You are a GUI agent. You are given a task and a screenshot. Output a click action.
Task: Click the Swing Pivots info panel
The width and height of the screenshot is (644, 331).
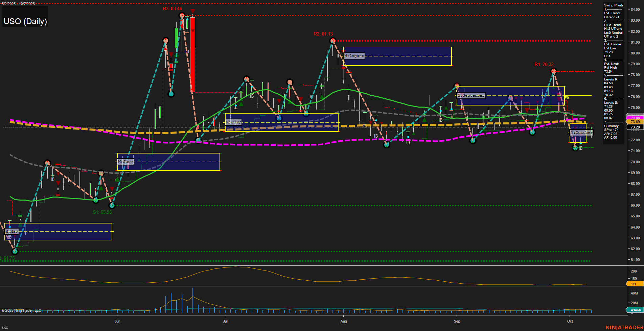coord(614,71)
